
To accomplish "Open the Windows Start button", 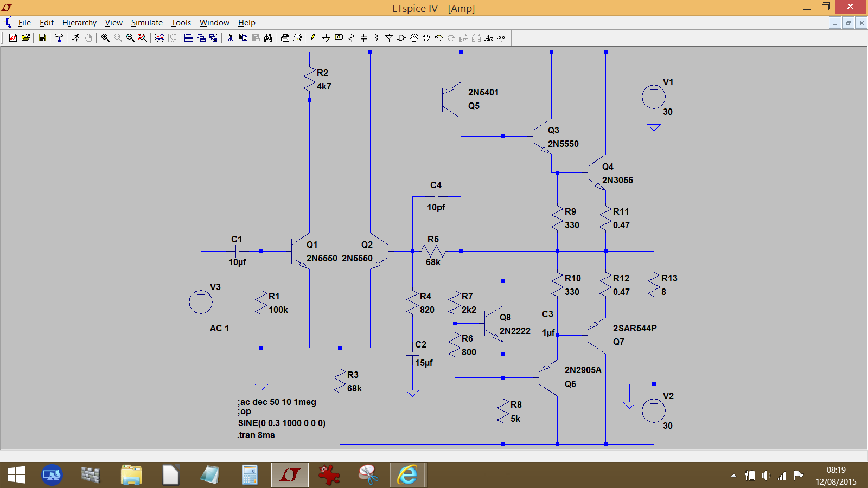I will point(16,475).
